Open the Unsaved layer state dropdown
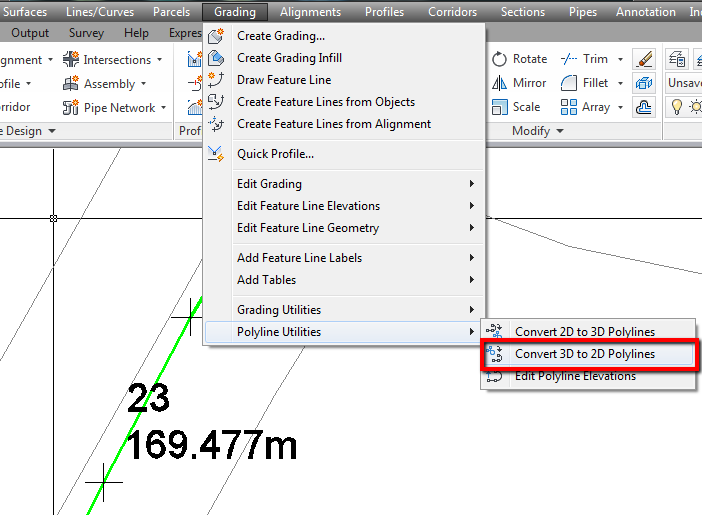The width and height of the screenshot is (702, 515). click(684, 83)
